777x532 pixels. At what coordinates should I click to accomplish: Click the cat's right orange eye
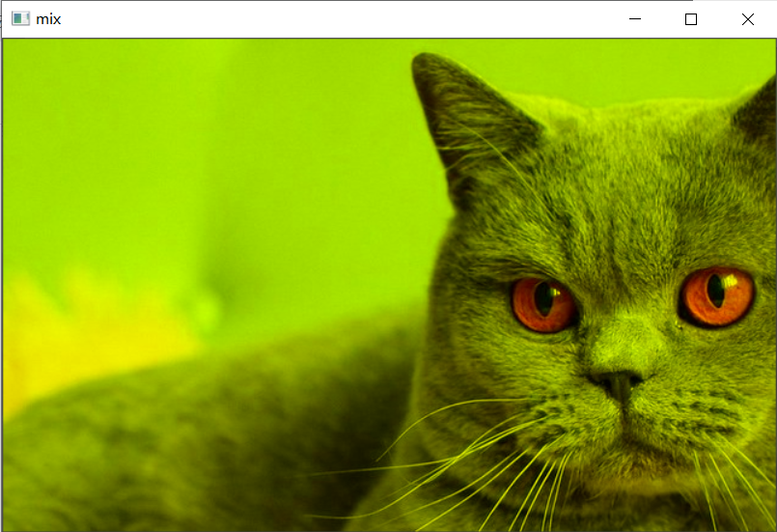717,294
